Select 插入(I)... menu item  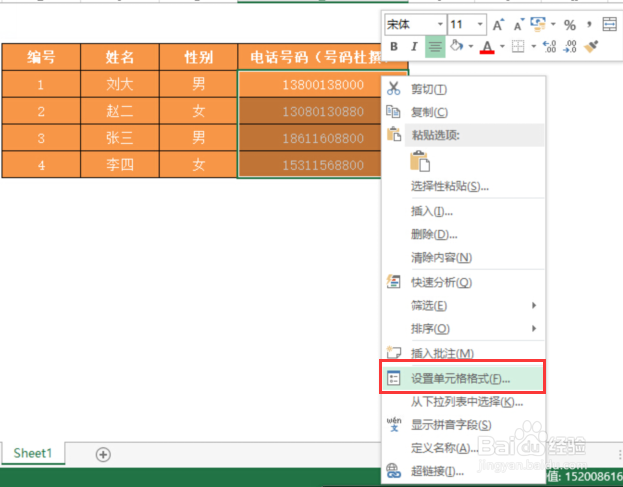[x=463, y=211]
